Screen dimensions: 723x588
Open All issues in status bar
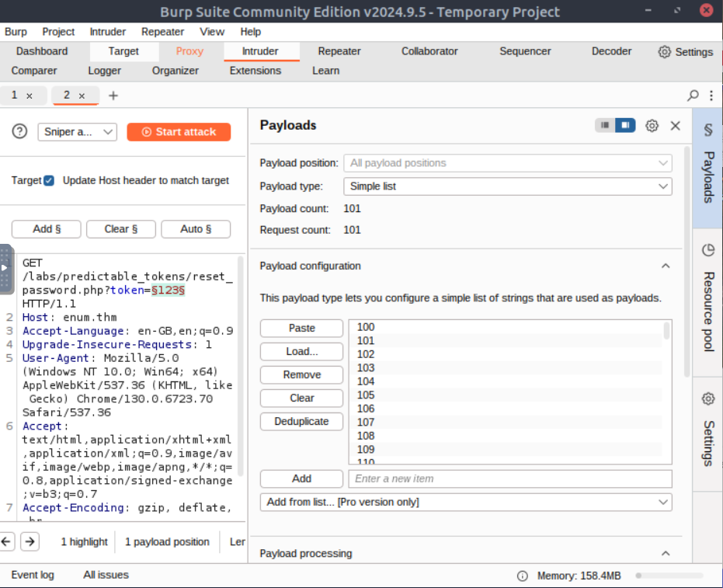pyautogui.click(x=106, y=575)
